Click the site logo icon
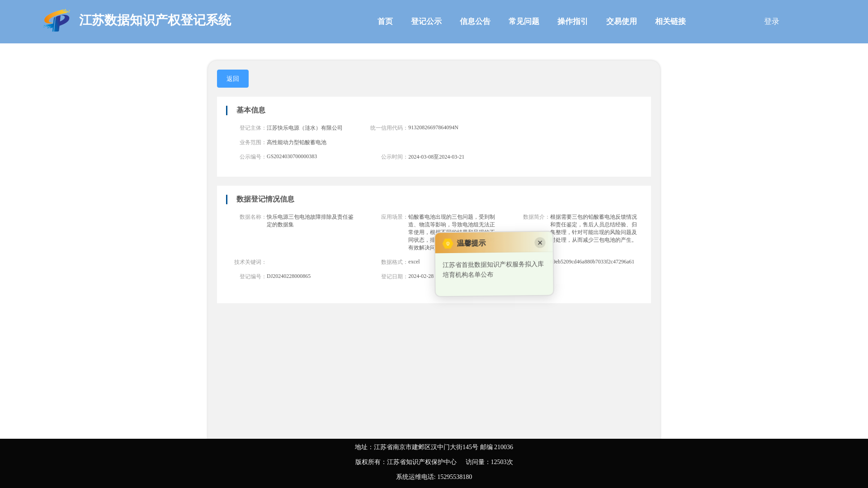This screenshot has width=868, height=488. (57, 20)
